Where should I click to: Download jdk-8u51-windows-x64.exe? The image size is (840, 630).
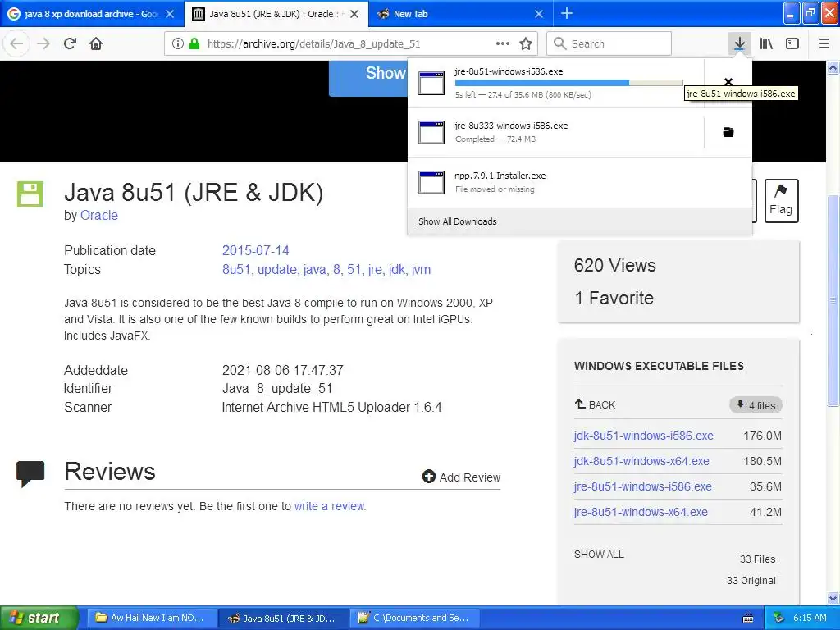(641, 461)
